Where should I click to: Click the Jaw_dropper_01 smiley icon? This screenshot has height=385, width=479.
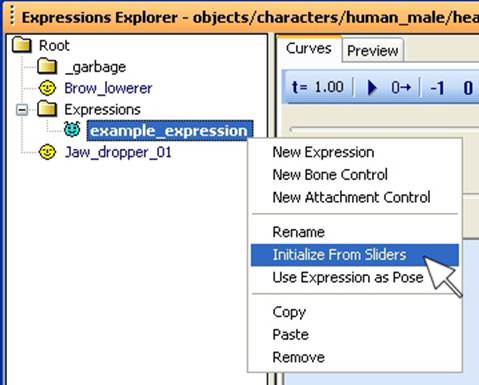pyautogui.click(x=47, y=152)
